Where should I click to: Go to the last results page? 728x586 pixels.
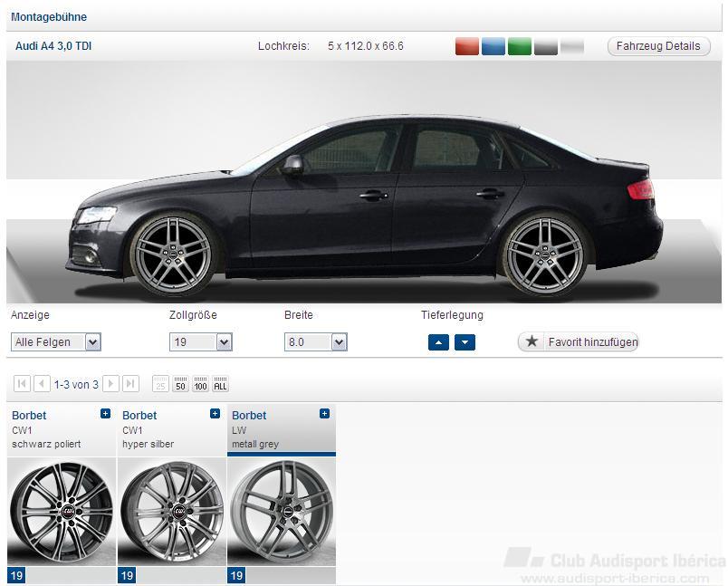tap(130, 384)
